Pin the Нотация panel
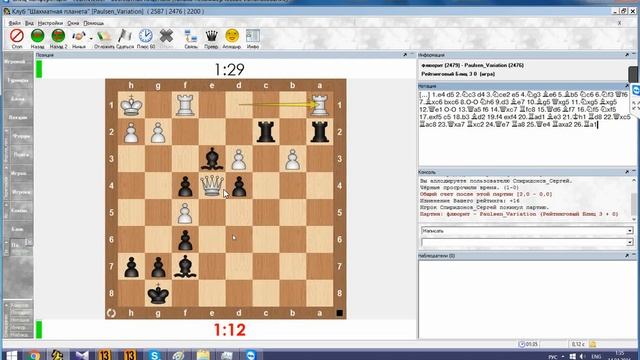The width and height of the screenshot is (640, 360). pos(627,86)
